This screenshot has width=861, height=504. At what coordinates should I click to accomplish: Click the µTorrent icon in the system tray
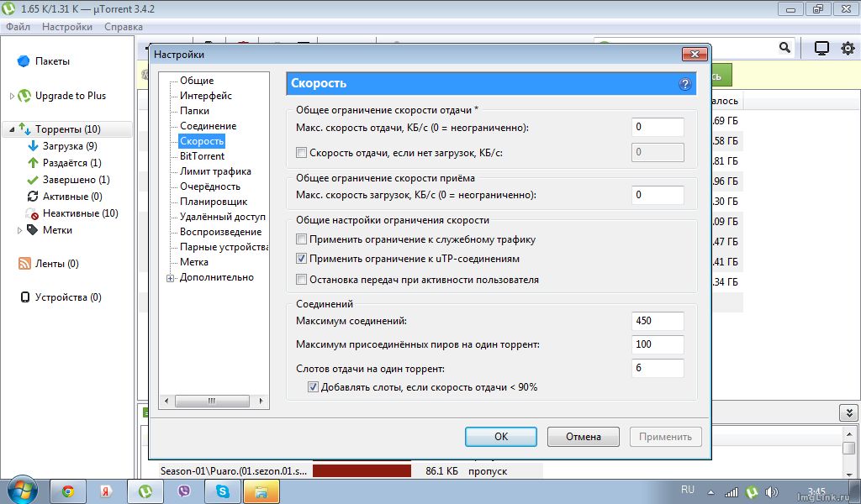coord(752,492)
